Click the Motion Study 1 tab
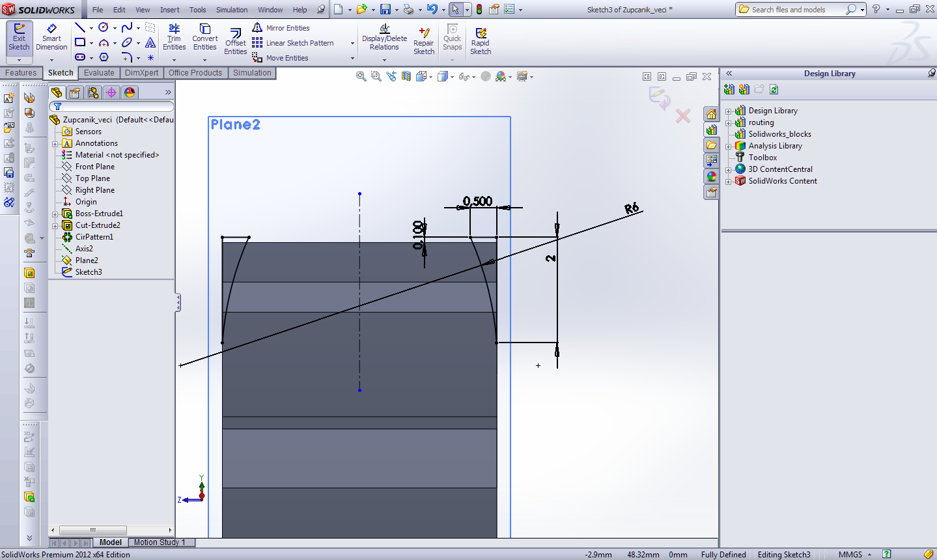The image size is (937, 560). (x=160, y=542)
